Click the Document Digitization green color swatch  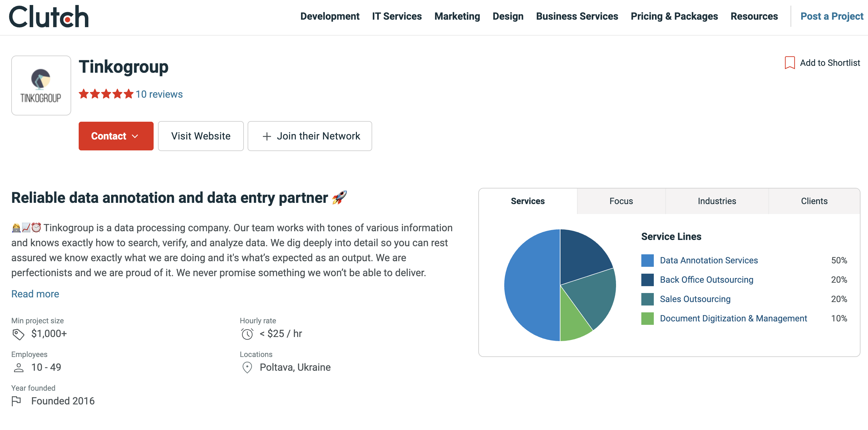(x=647, y=319)
